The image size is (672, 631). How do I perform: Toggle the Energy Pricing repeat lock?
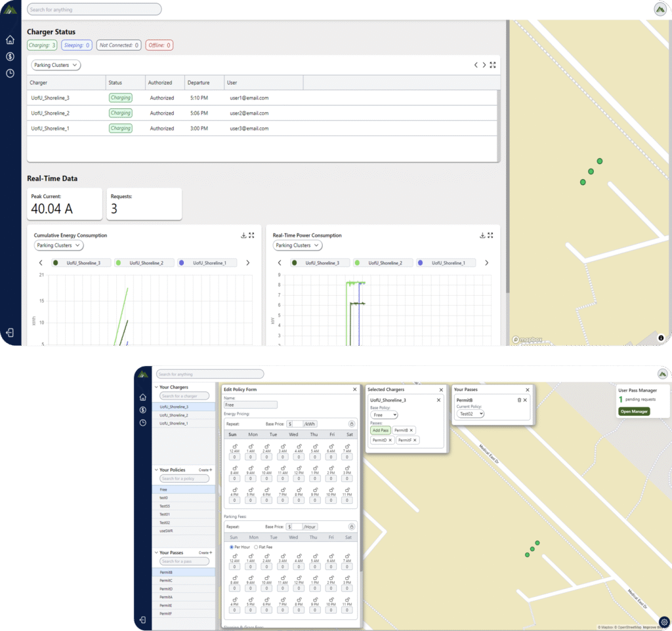point(351,424)
